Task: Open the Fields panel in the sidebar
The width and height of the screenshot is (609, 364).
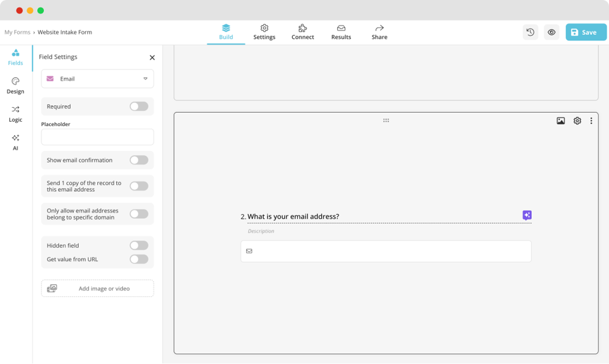Action: 15,58
